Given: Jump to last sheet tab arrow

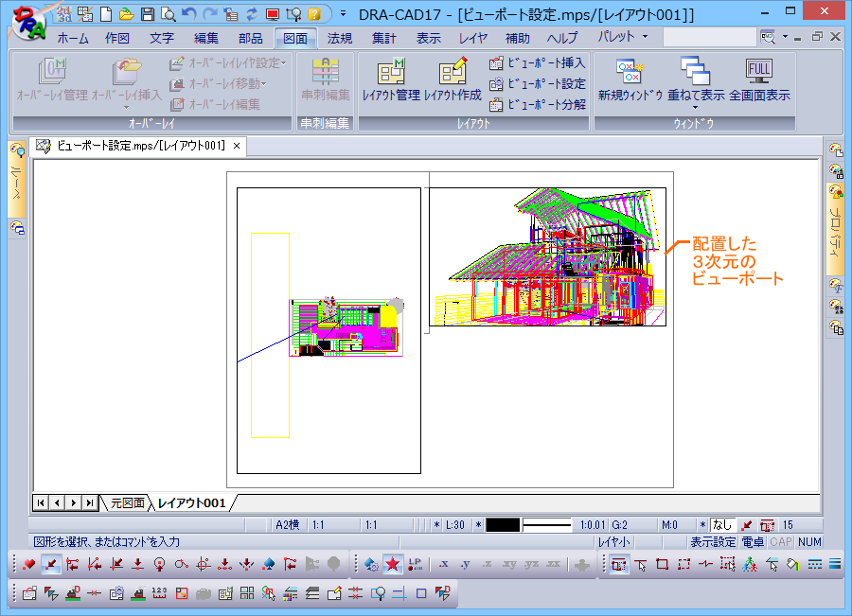Looking at the screenshot, I should click(x=90, y=503).
